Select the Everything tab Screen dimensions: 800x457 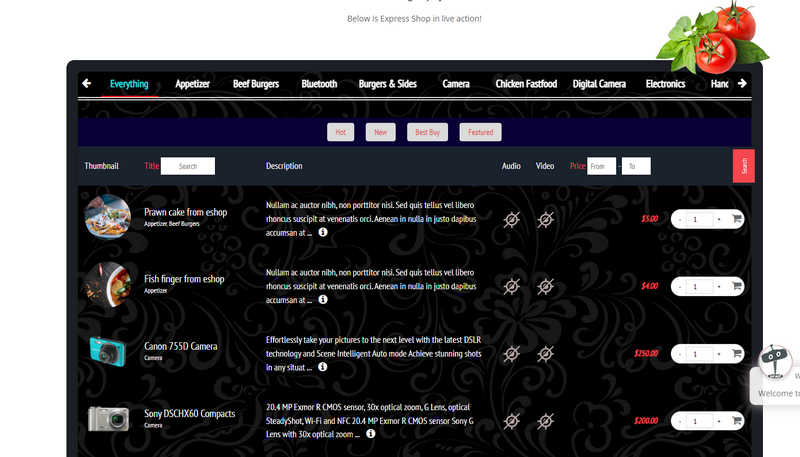129,84
